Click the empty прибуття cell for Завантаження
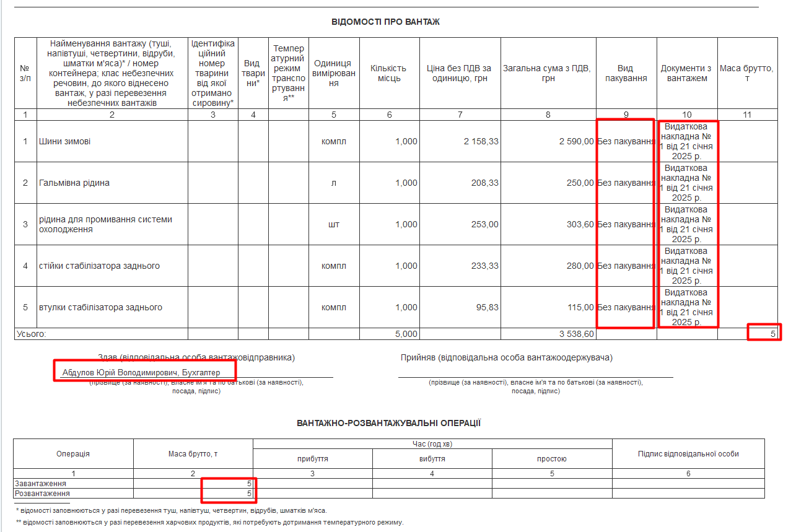The height and width of the screenshot is (532, 809). [x=312, y=483]
